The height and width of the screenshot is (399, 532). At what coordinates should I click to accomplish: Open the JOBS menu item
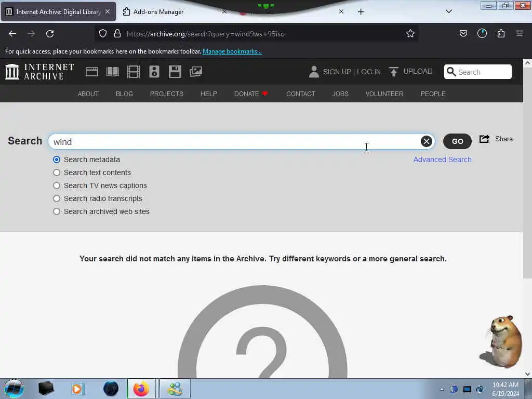pos(340,94)
